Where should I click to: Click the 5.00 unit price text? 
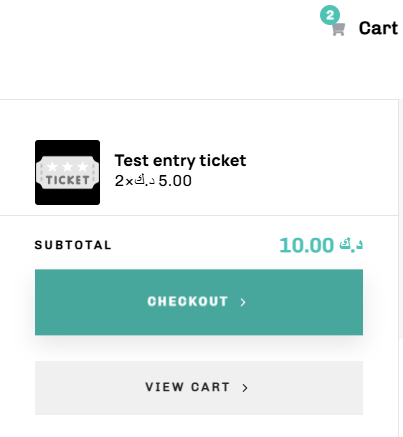175,181
